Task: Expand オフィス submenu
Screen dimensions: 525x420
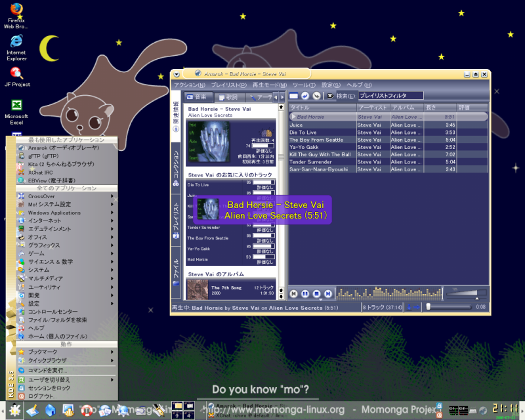Action: [67, 237]
